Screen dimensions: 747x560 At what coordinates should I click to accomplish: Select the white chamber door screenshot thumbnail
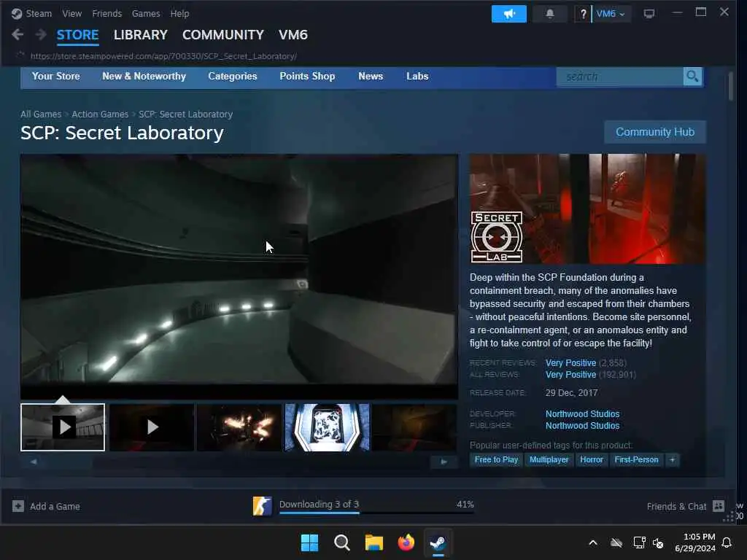point(327,427)
